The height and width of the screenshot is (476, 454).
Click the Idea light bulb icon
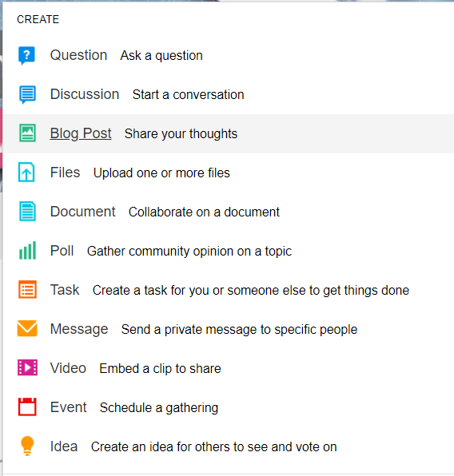coord(27,446)
